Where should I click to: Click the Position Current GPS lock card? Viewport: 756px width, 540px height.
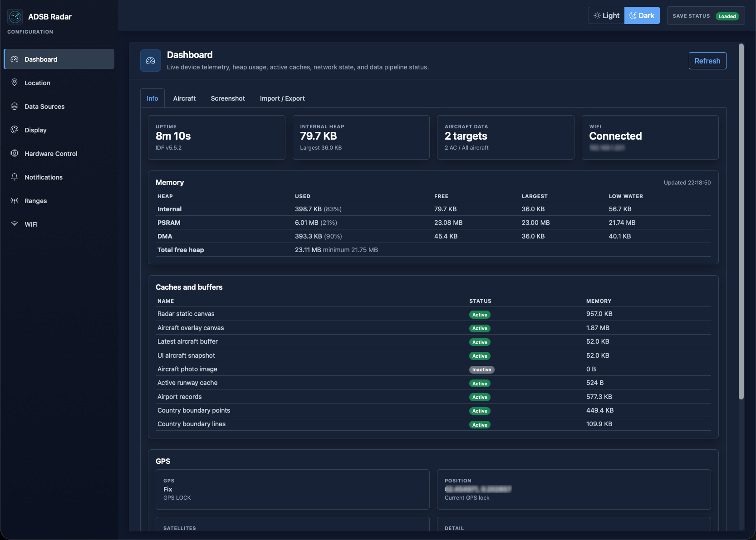coord(574,489)
